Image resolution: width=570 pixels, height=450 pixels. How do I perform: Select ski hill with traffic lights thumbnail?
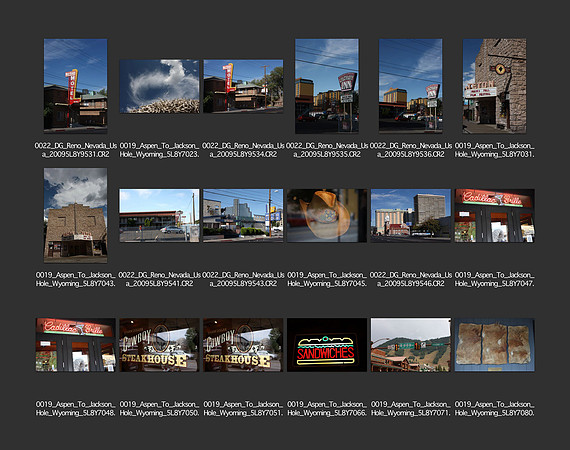click(x=411, y=345)
